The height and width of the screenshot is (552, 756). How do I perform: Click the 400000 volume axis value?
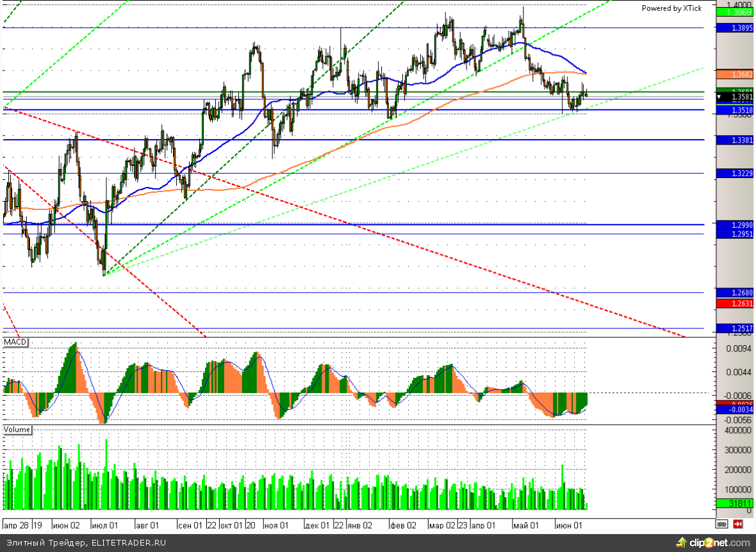[x=737, y=430]
